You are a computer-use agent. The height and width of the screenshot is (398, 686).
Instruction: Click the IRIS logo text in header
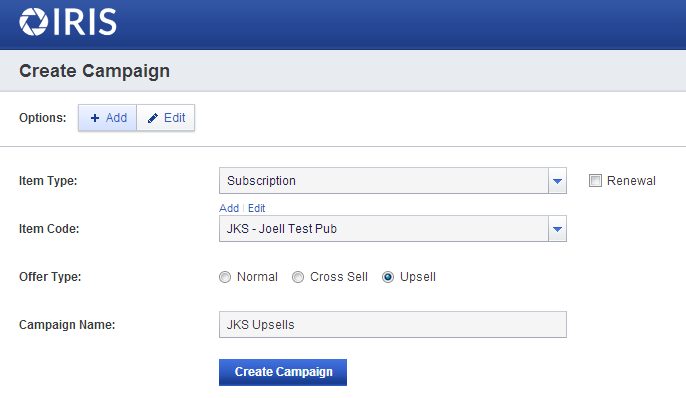85,22
